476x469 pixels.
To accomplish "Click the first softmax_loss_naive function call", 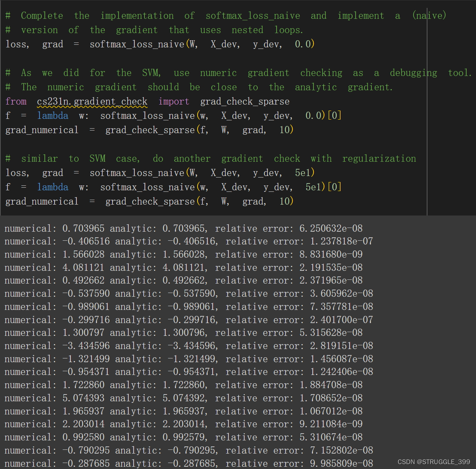I will point(137,44).
